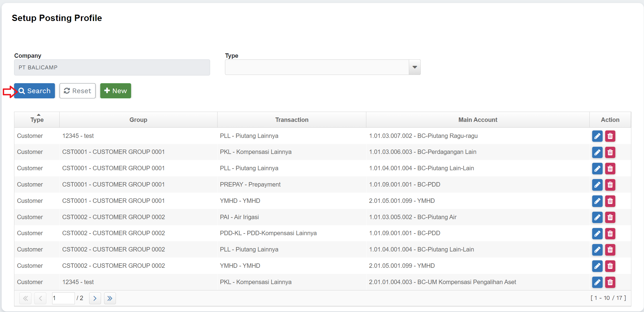Sort by Main Account column header
This screenshot has height=312, width=644.
pos(478,120)
